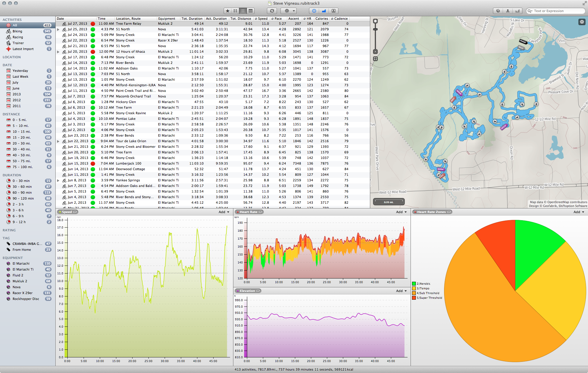Select Racer X 29er equipment
This screenshot has width=588, height=373.
[28, 293]
